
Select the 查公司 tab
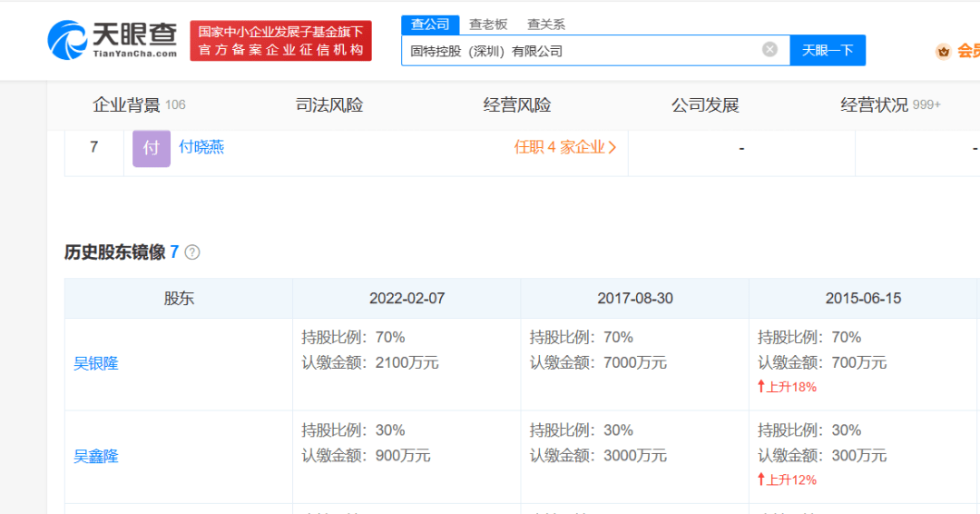coord(430,25)
